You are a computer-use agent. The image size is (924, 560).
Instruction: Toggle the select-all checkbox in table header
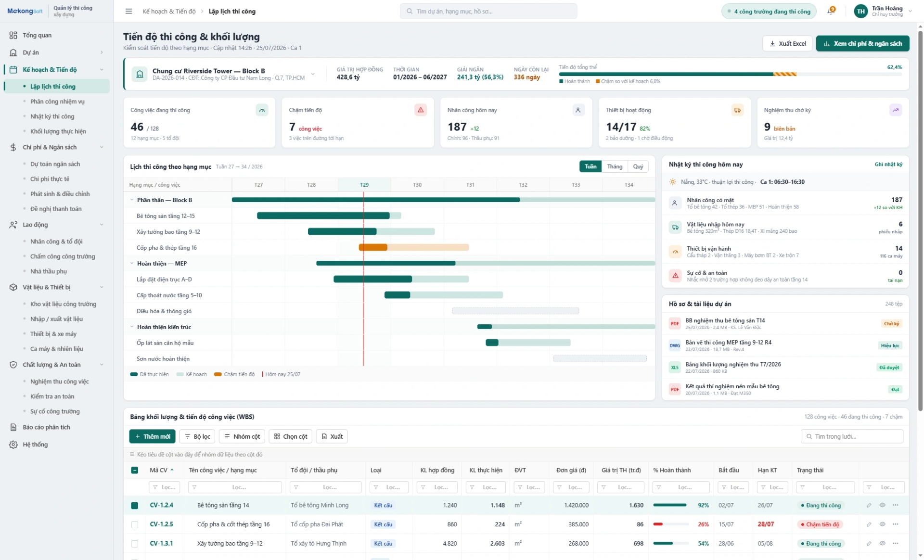pyautogui.click(x=135, y=471)
